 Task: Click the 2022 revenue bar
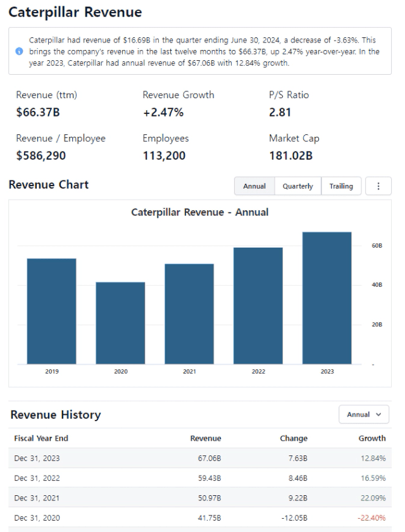click(258, 306)
